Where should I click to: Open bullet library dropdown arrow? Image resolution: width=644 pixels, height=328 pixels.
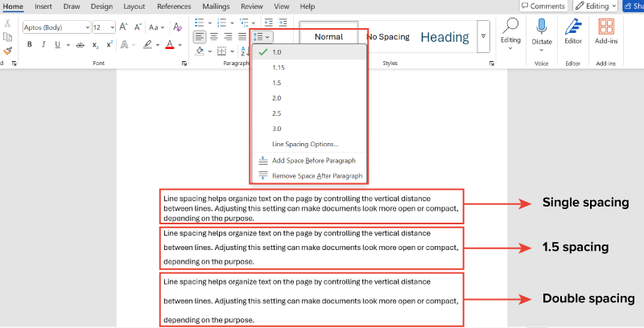pos(210,23)
